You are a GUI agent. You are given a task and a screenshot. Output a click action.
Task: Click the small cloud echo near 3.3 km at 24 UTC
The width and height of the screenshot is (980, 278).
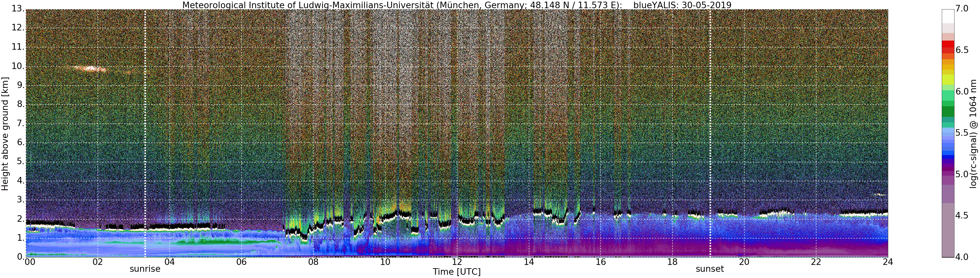[880, 194]
